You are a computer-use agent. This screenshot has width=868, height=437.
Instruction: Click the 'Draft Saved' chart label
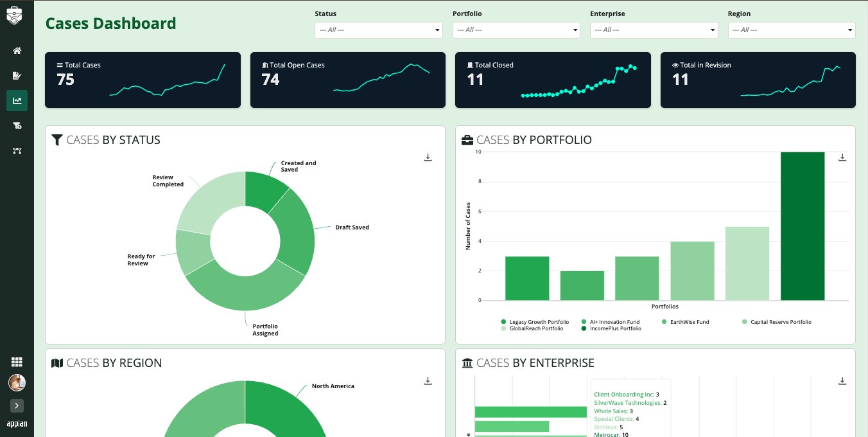click(x=352, y=227)
